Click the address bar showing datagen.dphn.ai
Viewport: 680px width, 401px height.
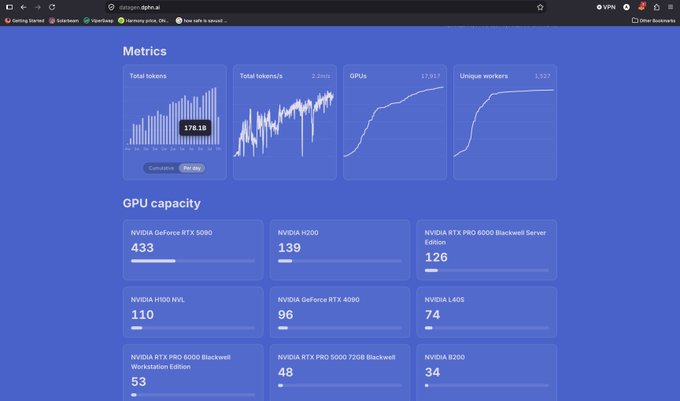coord(325,7)
